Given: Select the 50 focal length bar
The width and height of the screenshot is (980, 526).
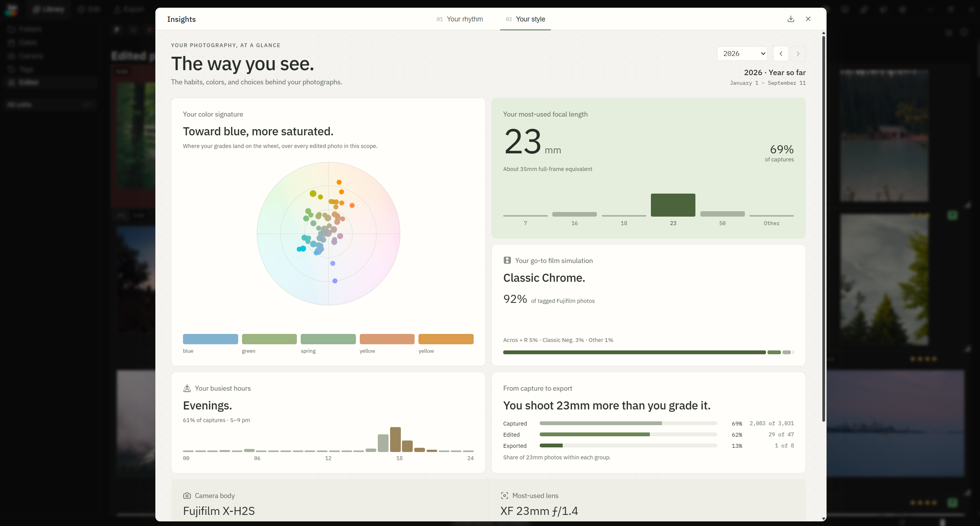Looking at the screenshot, I should tap(722, 214).
